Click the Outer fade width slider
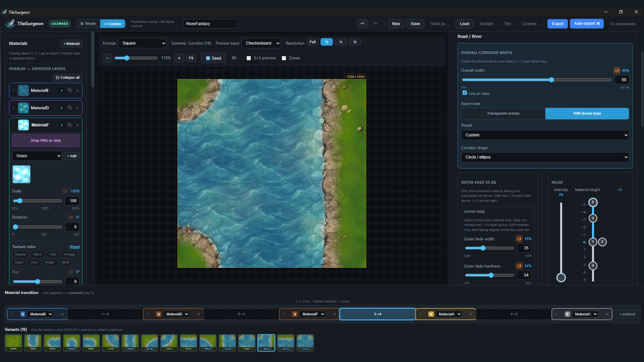This screenshot has width=644, height=362. (x=489, y=248)
